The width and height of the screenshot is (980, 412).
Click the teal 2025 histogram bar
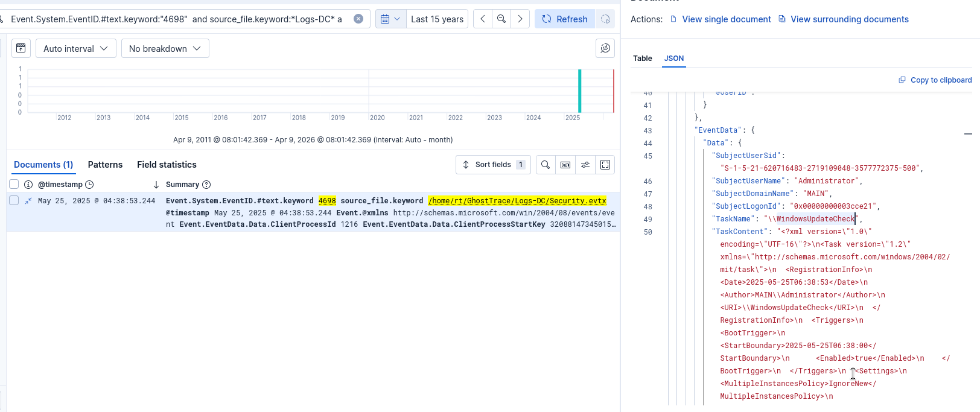(579, 90)
